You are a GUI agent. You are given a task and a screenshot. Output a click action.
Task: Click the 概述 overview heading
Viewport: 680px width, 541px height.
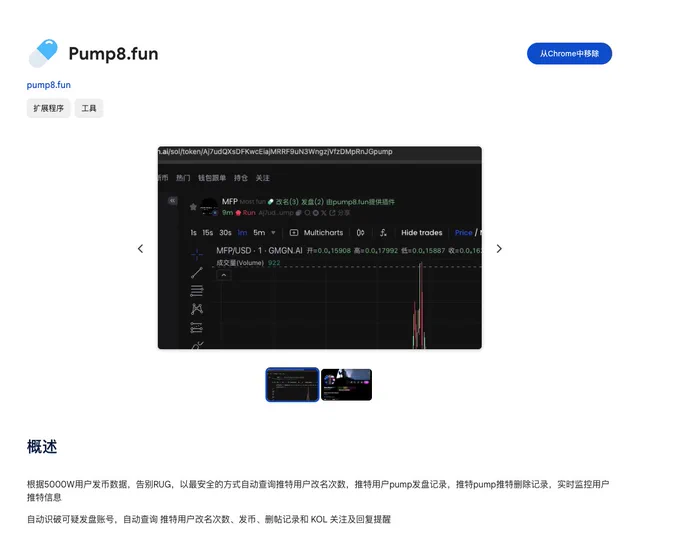point(42,446)
